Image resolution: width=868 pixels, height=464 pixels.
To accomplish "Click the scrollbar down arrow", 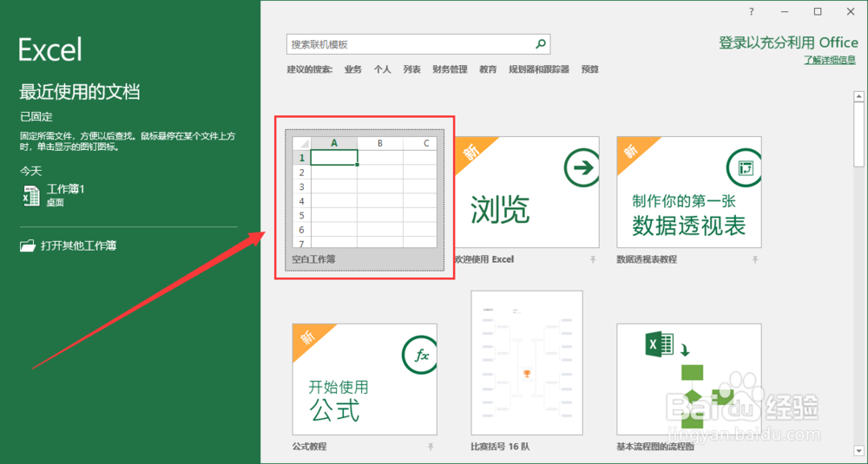I will point(859,453).
